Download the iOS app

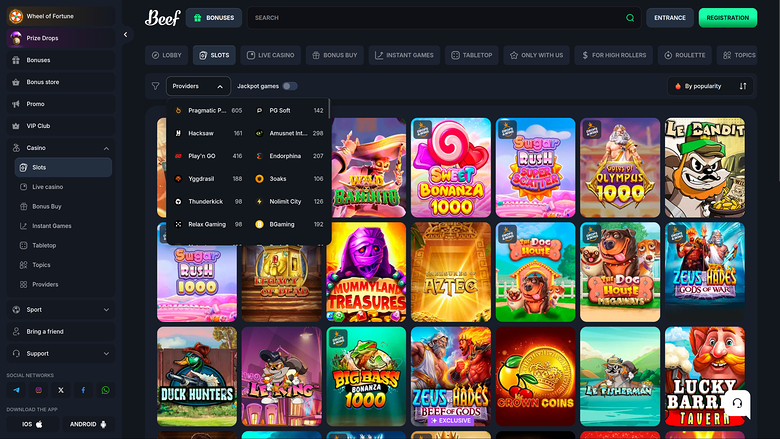coord(32,424)
